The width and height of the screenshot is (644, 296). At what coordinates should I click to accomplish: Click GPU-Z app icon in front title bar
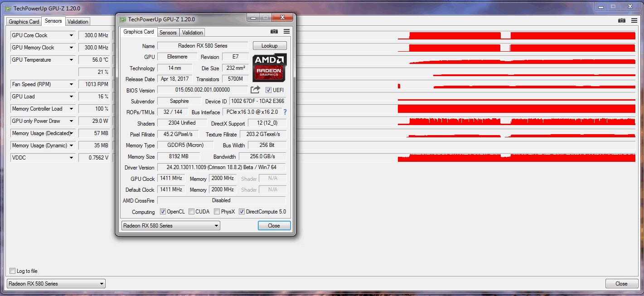coord(123,19)
